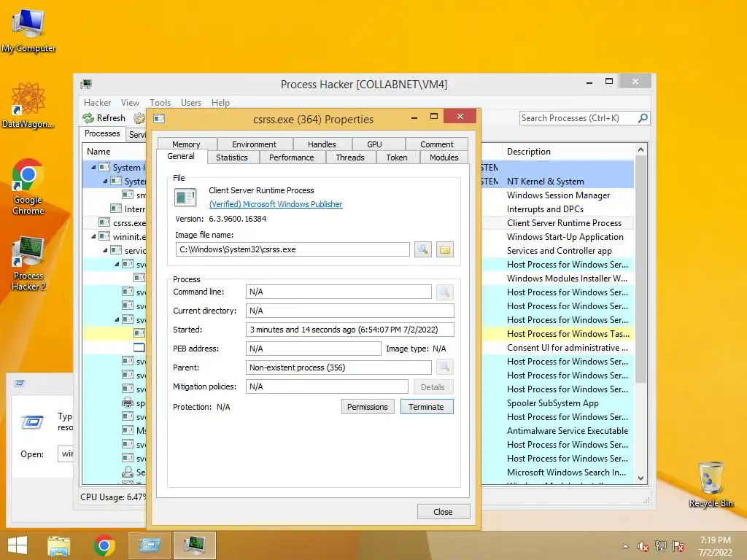
Task: Open Chrome from the taskbar
Action: [104, 545]
